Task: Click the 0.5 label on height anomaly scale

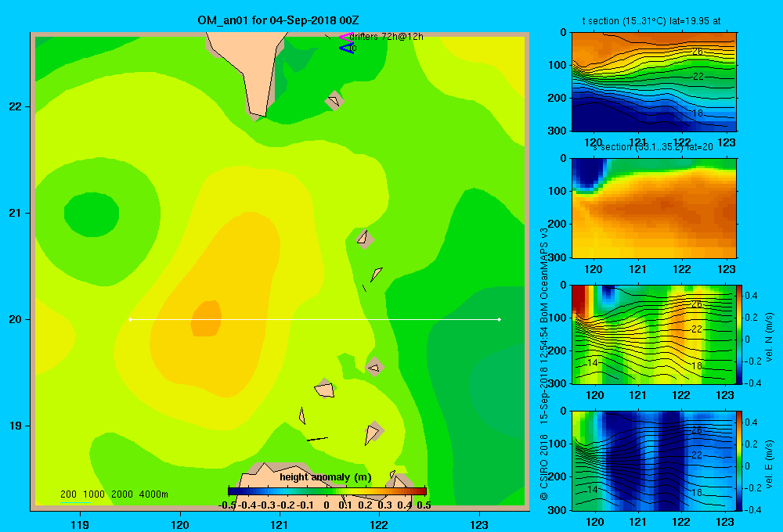Action: pos(424,505)
